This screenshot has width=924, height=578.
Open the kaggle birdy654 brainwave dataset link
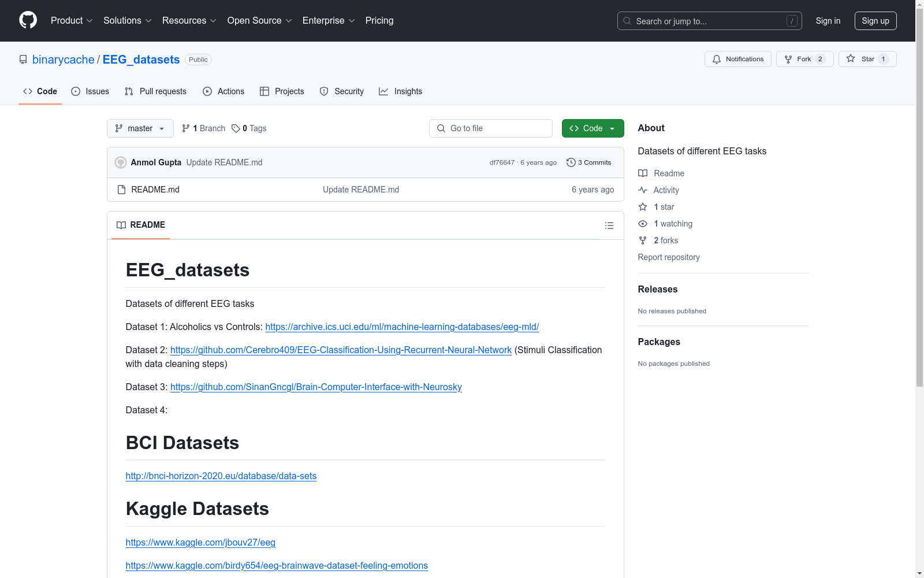point(277,565)
